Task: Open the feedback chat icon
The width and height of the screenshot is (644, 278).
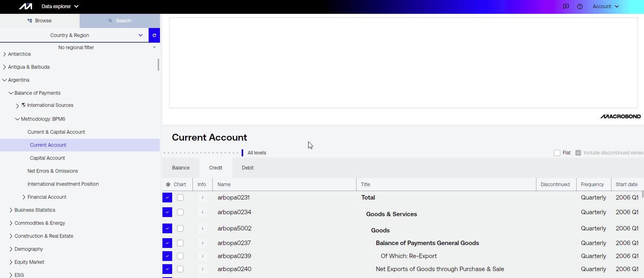Action: coord(566,7)
